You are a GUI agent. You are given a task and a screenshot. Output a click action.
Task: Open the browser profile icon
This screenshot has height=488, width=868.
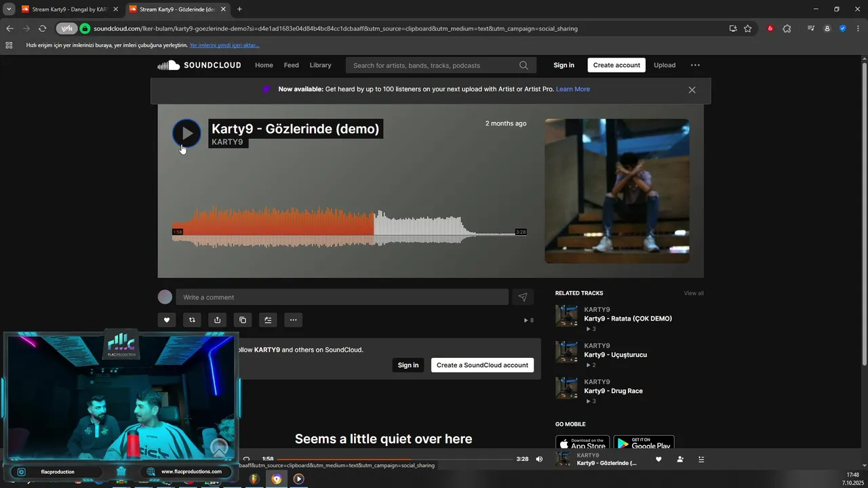[827, 28]
